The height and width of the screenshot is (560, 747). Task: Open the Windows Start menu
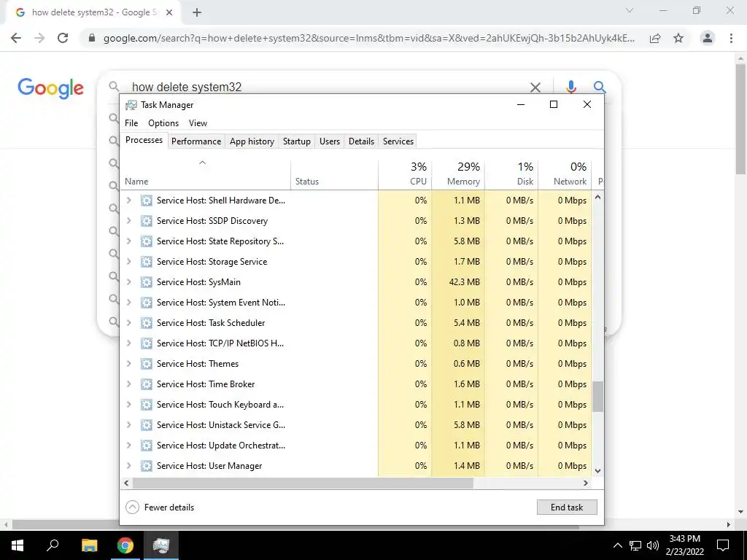[18, 545]
